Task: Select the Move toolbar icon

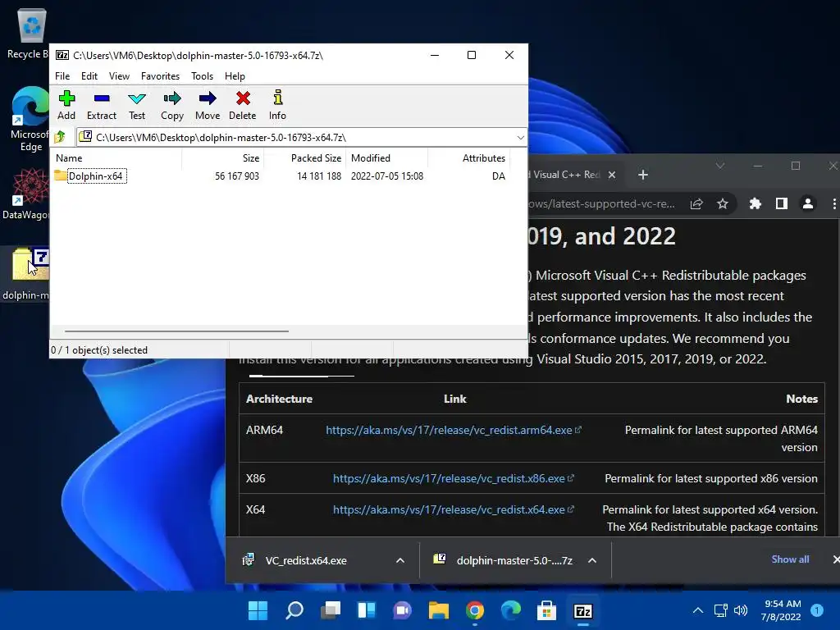Action: tap(208, 105)
